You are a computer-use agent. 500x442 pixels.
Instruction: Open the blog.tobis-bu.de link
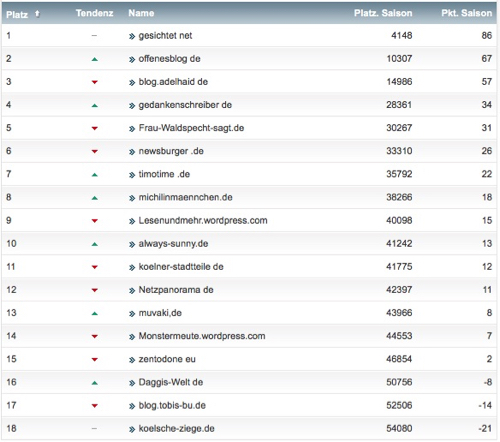click(172, 405)
